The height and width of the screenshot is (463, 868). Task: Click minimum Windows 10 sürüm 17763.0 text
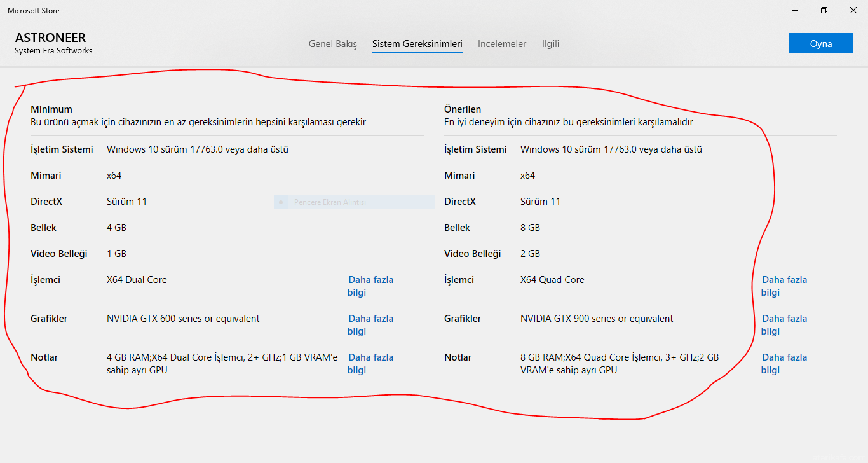click(x=198, y=149)
